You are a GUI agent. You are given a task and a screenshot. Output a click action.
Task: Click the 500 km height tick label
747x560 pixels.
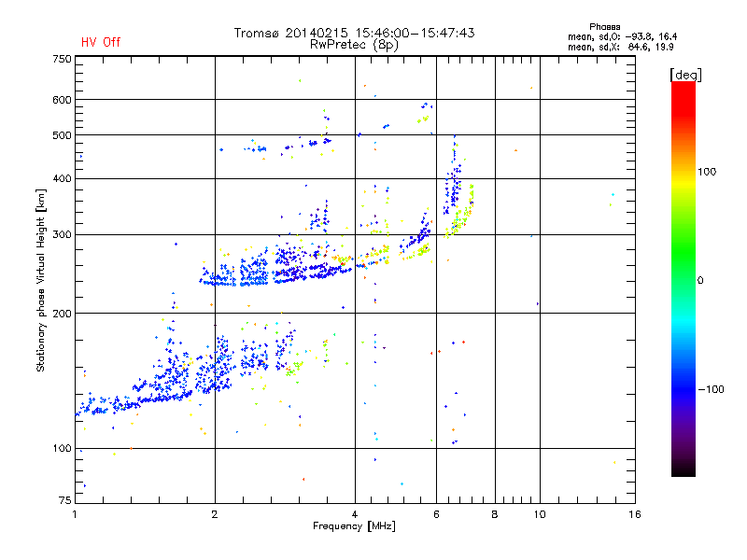click(62, 135)
